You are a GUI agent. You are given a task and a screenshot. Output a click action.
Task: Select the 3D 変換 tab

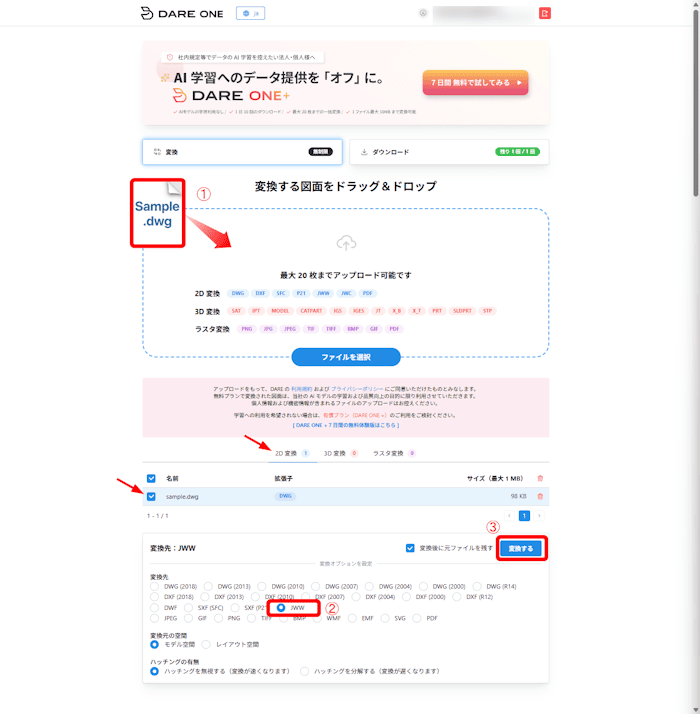pyautogui.click(x=341, y=453)
